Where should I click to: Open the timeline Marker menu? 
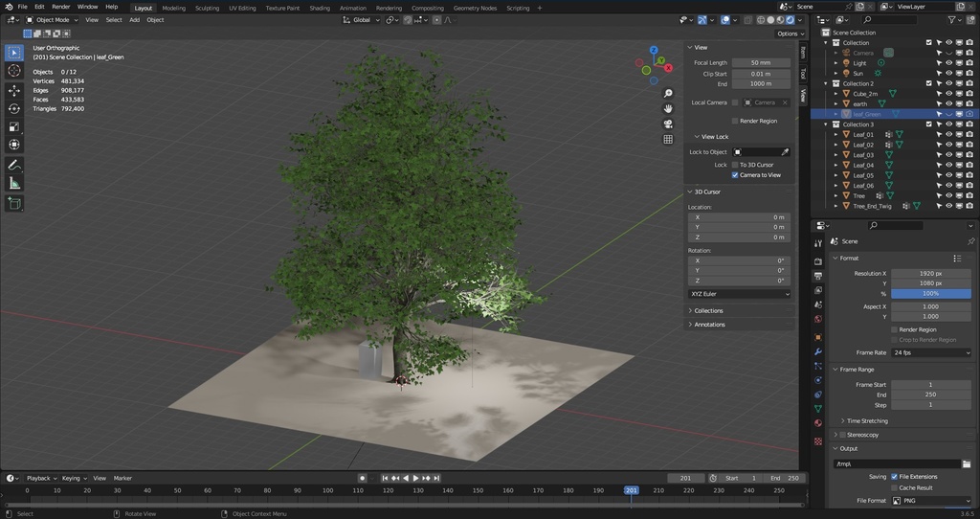click(x=122, y=479)
